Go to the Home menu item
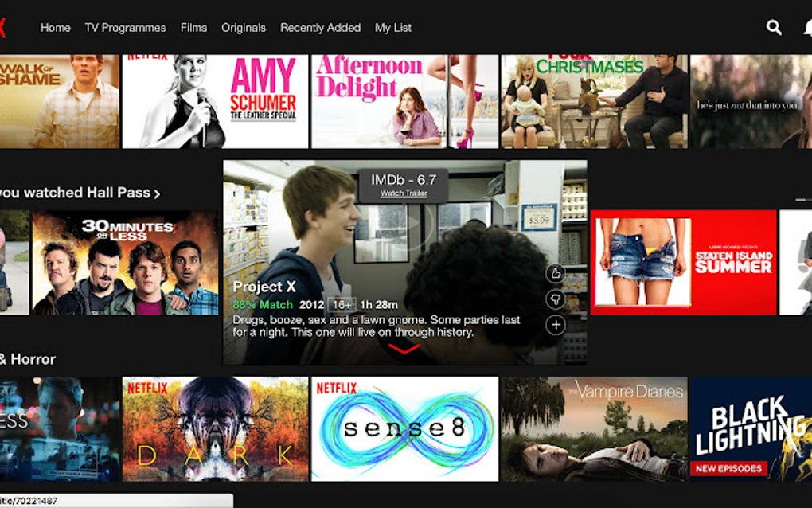The image size is (812, 508). tap(56, 27)
